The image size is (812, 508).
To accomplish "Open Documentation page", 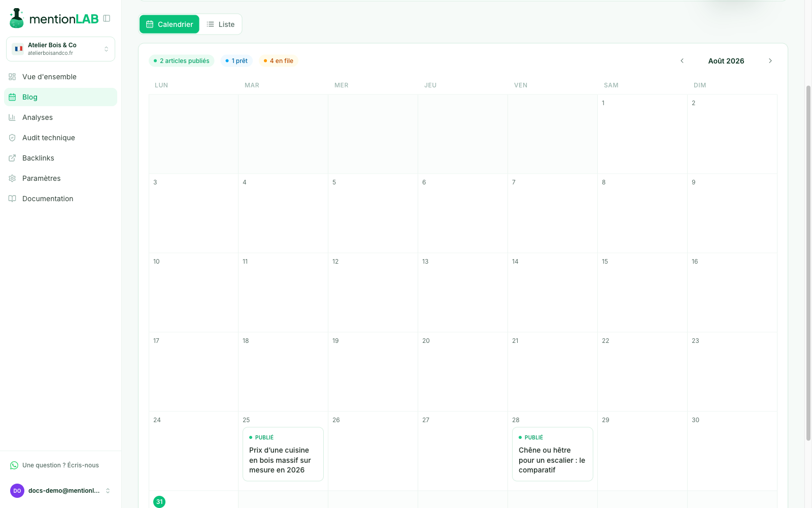I will (60, 199).
